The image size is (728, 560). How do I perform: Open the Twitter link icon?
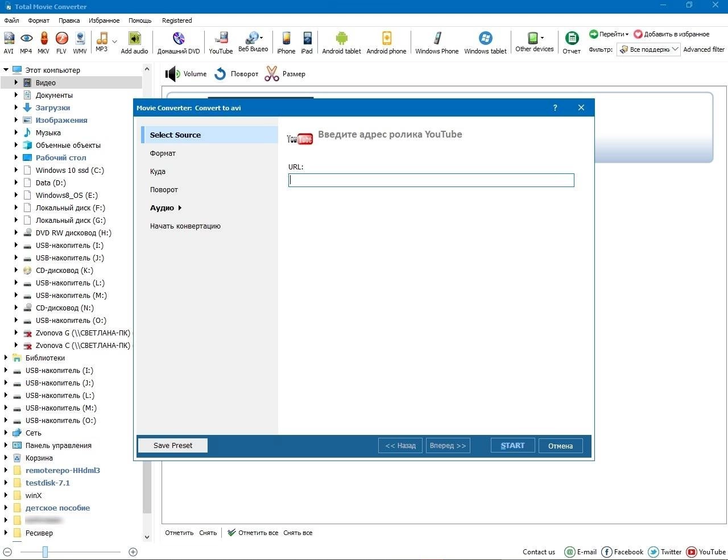[x=653, y=552]
